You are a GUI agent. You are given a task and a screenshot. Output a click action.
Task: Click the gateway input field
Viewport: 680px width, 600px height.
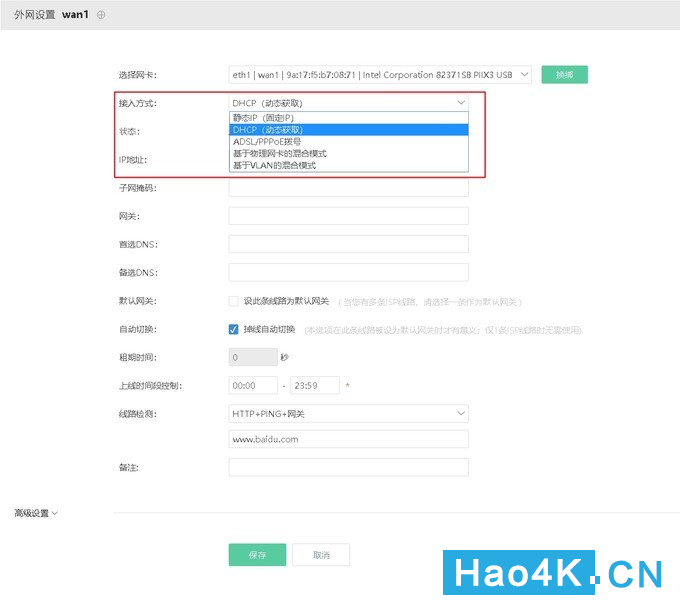pyautogui.click(x=349, y=216)
